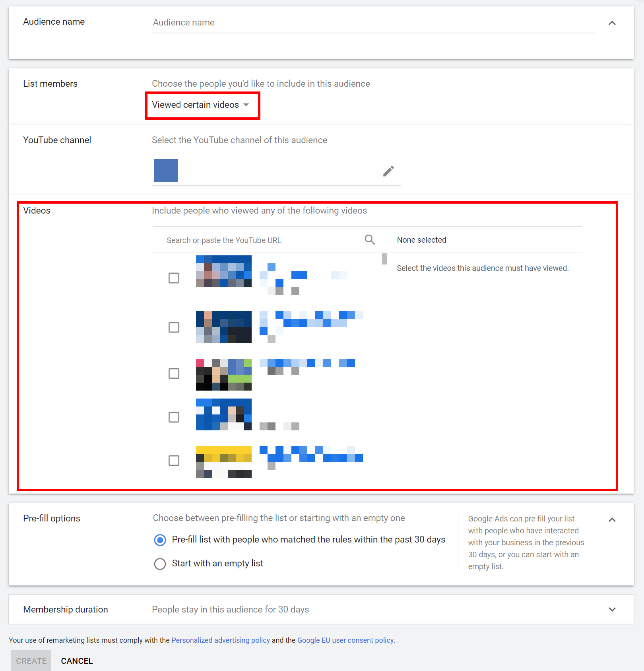Open the 'Viewed certain videos' dropdown
The image size is (644, 671).
(x=201, y=105)
